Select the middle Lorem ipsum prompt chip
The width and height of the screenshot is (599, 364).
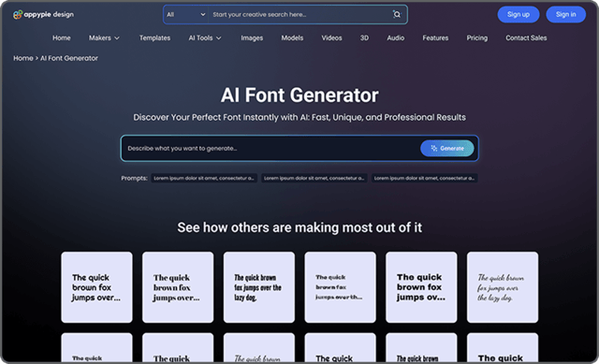point(314,178)
